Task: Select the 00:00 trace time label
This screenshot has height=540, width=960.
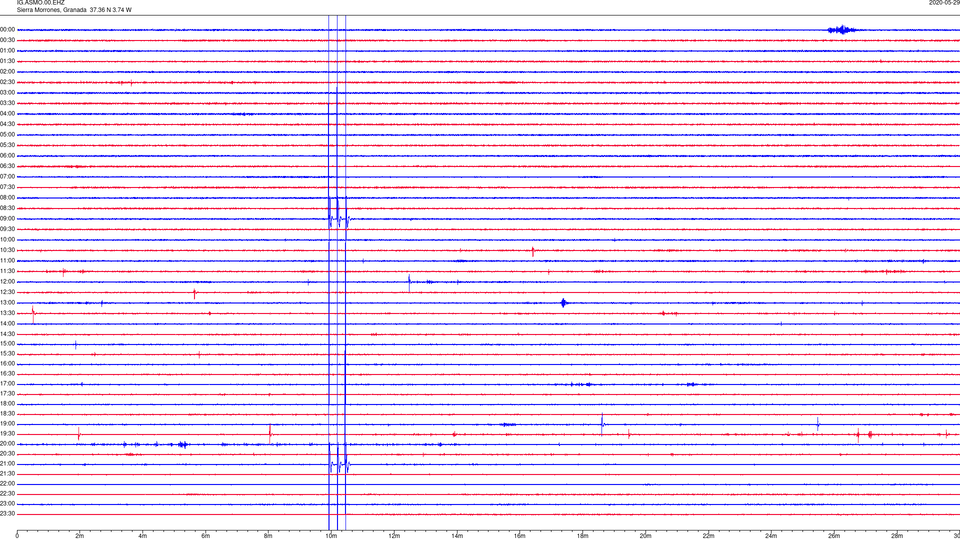Action: coord(8,29)
